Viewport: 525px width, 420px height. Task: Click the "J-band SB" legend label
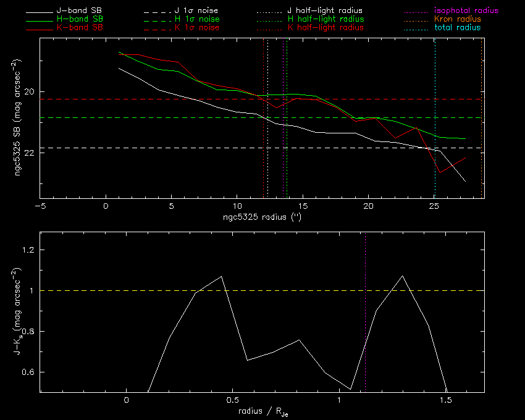[x=79, y=10]
